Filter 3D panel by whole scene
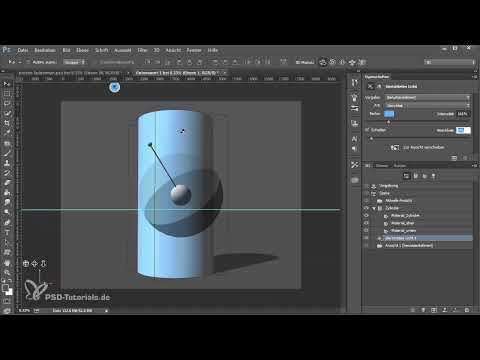 406,176
